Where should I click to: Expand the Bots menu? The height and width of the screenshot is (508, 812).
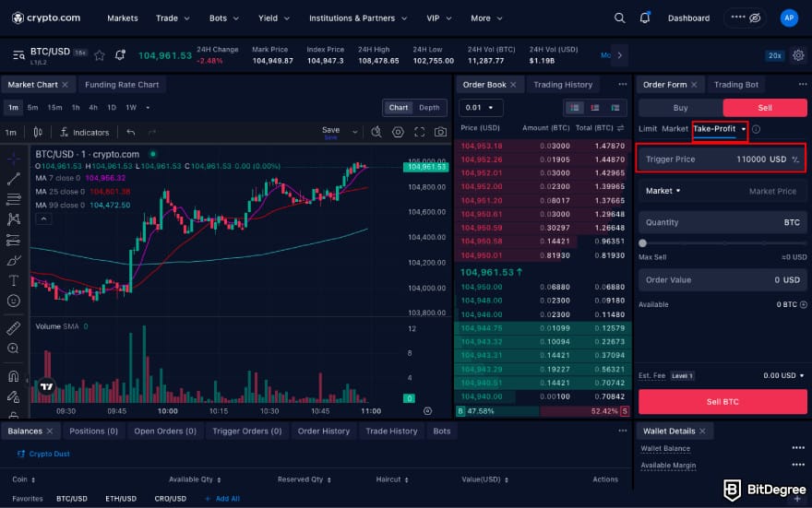[223, 18]
